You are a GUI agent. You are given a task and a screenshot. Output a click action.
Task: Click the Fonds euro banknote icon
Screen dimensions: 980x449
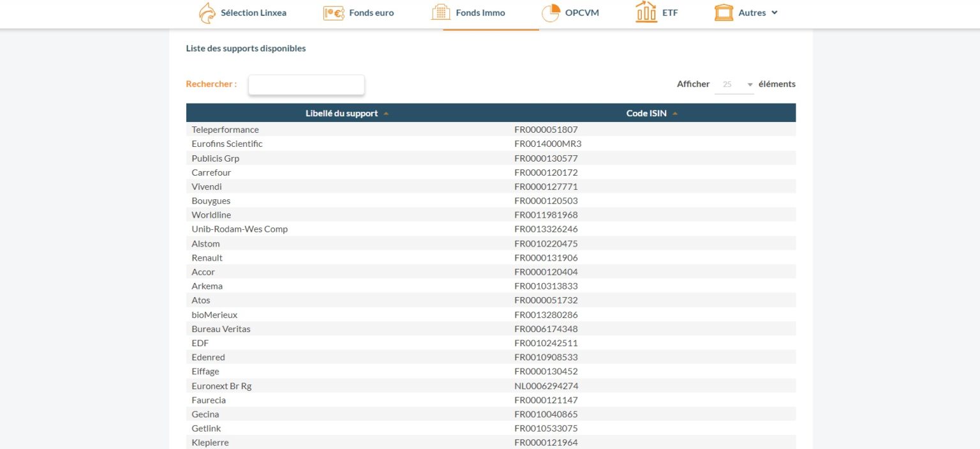334,13
